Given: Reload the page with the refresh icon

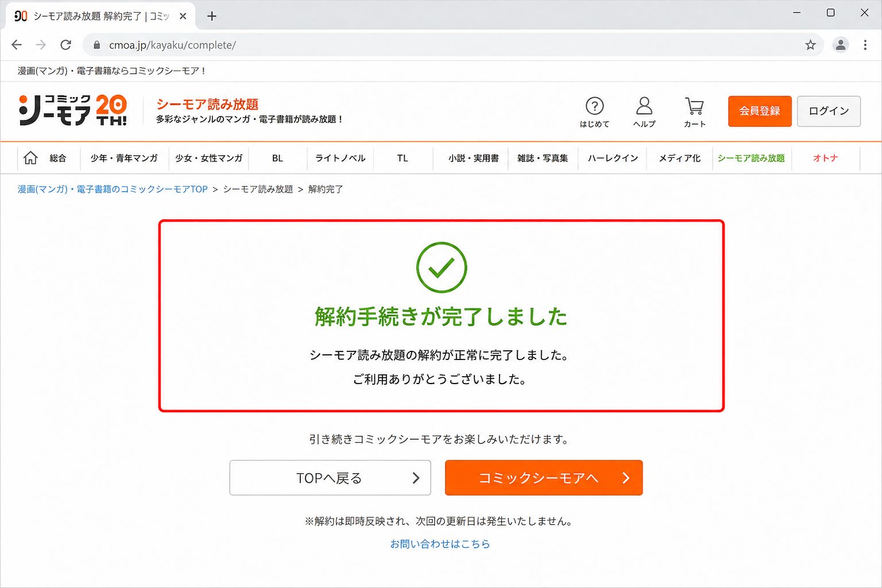Looking at the screenshot, I should click(66, 45).
